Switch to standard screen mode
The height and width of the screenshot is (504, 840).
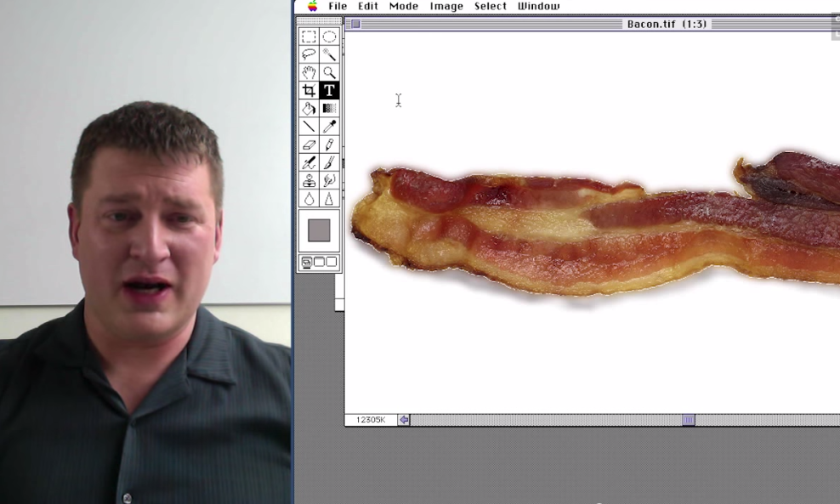click(x=305, y=262)
